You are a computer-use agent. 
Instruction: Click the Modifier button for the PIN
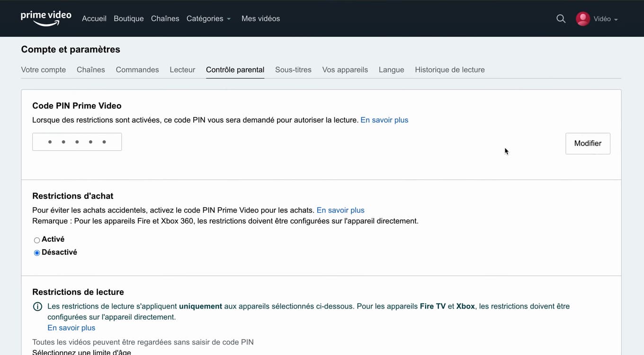[x=588, y=143]
